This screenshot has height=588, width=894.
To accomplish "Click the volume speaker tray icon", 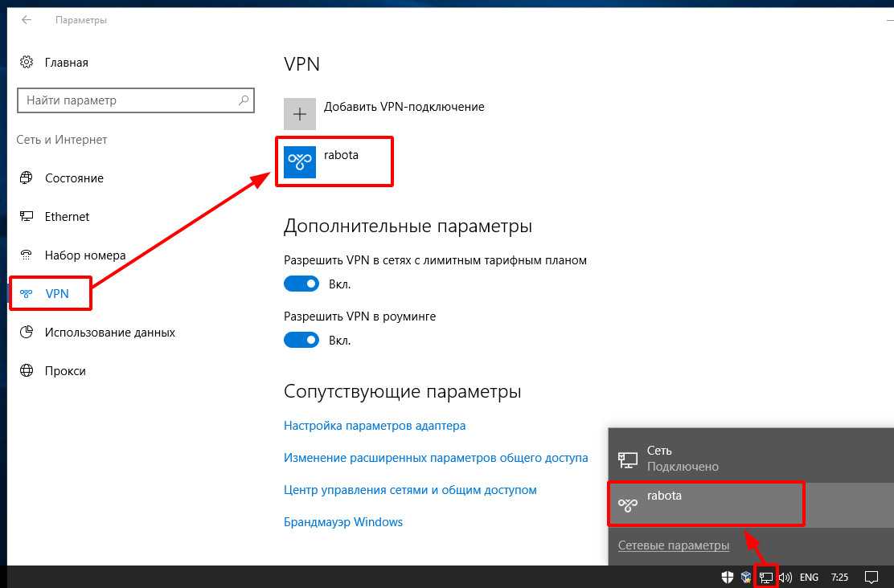I will coord(785,578).
